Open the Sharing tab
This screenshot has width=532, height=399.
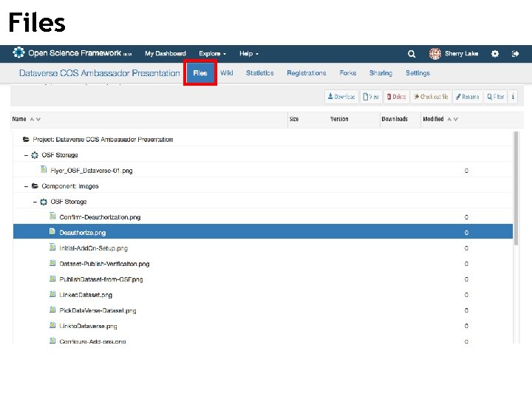click(381, 73)
